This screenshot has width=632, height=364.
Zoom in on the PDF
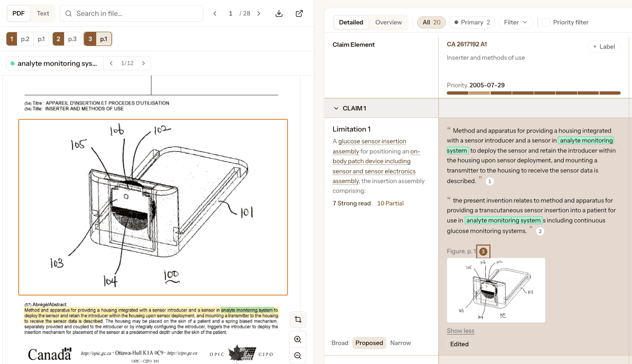coord(298,339)
